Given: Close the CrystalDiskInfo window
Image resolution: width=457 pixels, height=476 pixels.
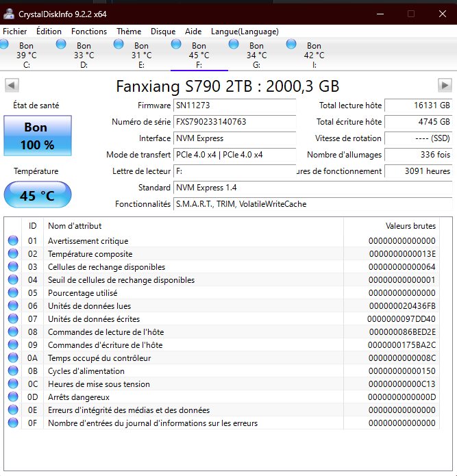Looking at the screenshot, I should pos(443,14).
